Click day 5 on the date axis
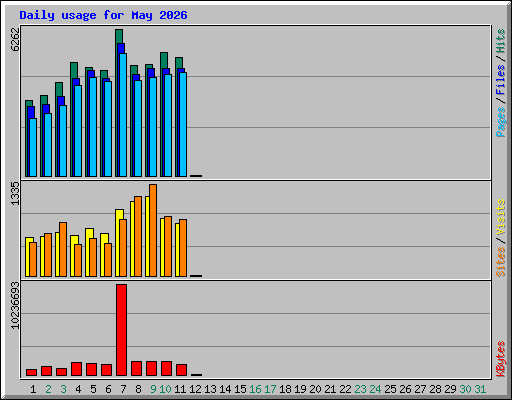The width and height of the screenshot is (512, 400). click(x=93, y=389)
